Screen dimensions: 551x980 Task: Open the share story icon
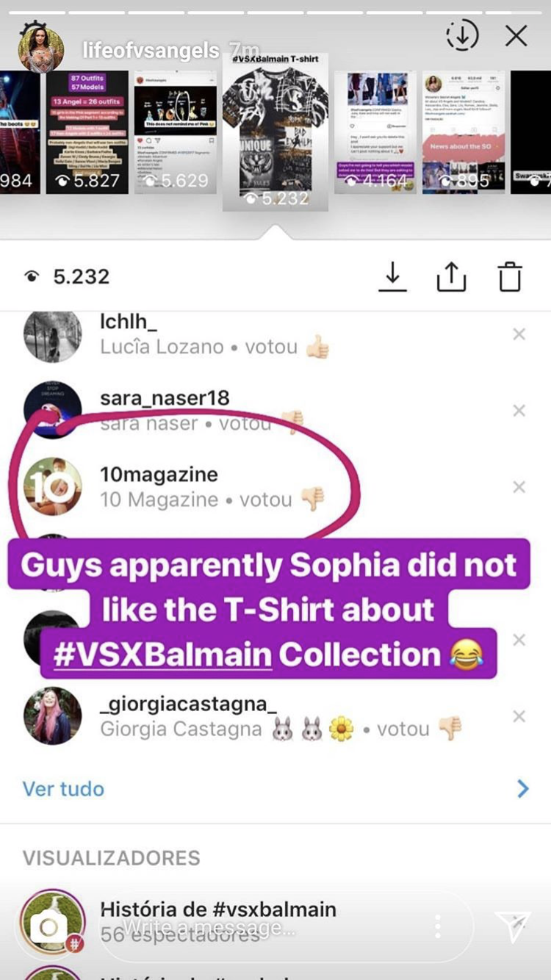click(x=451, y=276)
